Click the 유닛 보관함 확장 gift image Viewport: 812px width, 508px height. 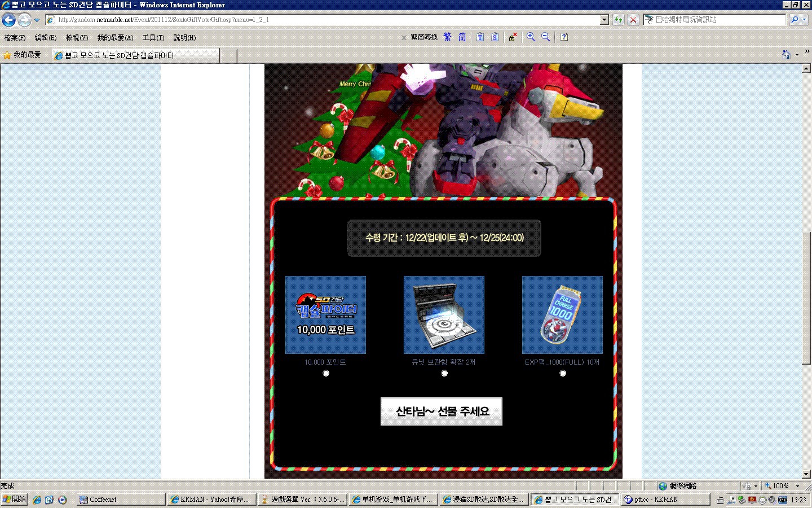click(x=444, y=315)
